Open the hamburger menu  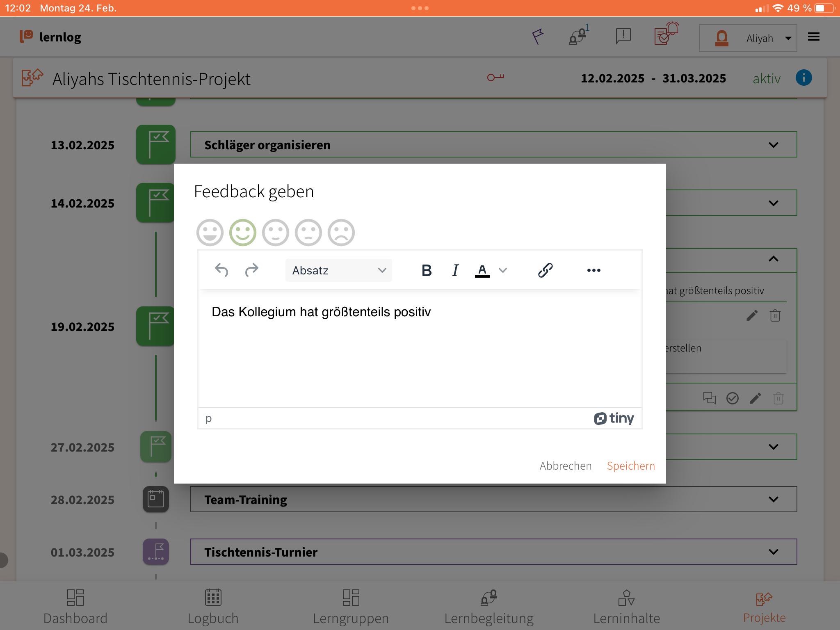(x=814, y=37)
